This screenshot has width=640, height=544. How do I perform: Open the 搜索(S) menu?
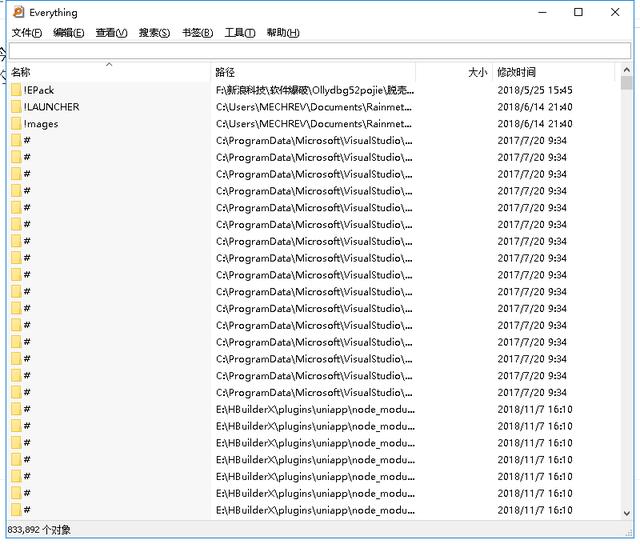[154, 33]
